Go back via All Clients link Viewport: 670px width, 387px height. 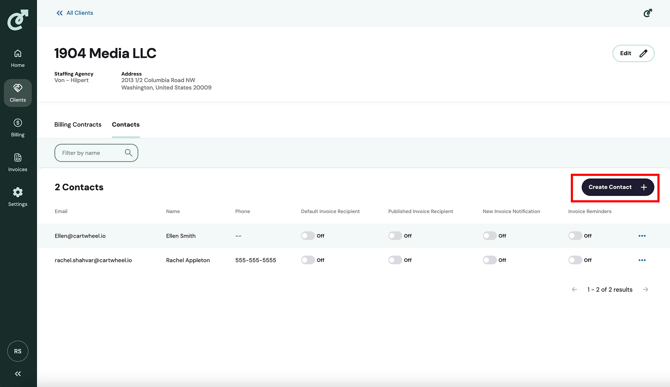click(x=75, y=13)
